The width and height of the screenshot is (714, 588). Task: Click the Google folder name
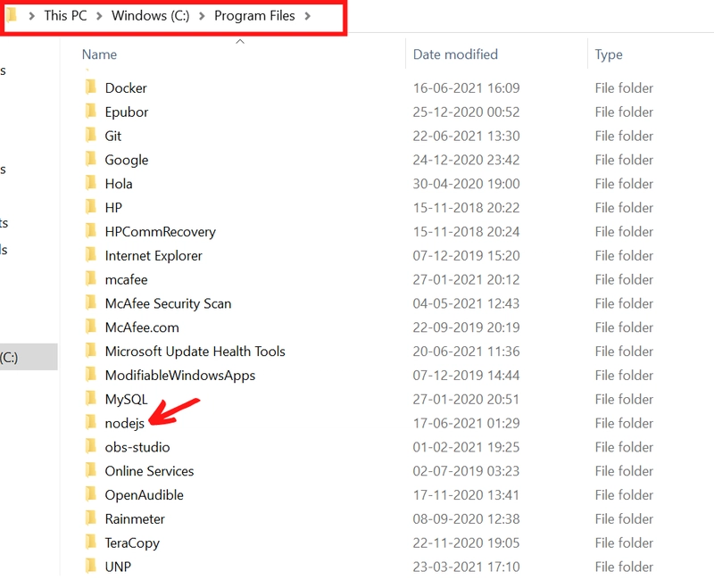tap(127, 160)
